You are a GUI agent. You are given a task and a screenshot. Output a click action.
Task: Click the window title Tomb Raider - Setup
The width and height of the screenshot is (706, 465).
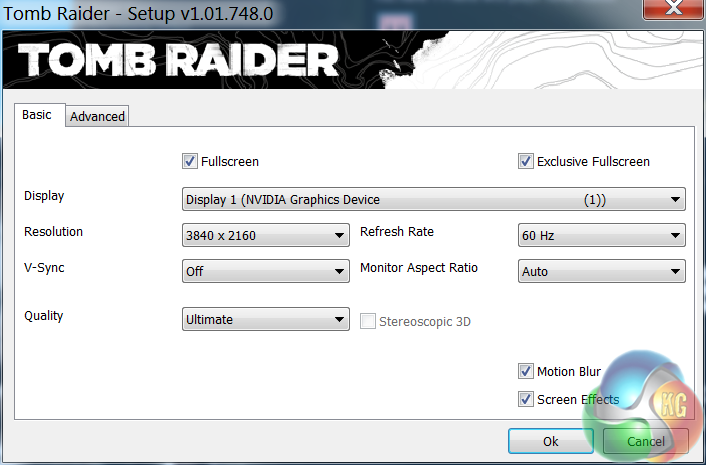coord(138,14)
